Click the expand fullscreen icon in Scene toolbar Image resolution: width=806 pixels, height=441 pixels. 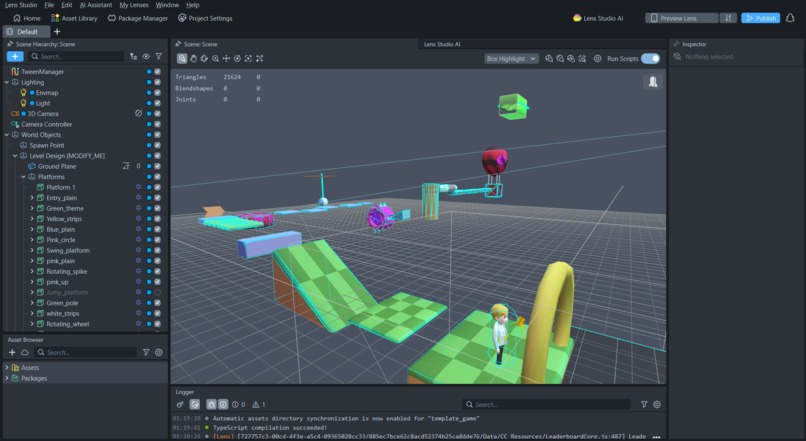point(260,59)
